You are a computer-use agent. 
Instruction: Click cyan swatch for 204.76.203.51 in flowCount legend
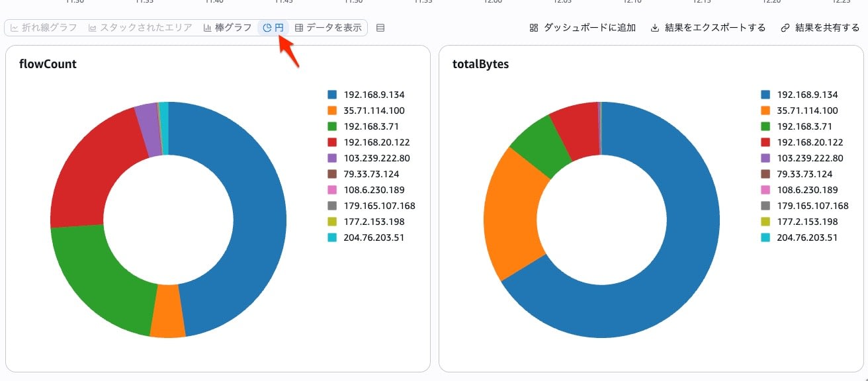332,237
